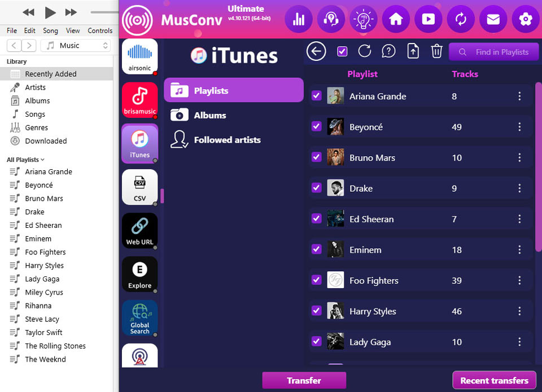Image resolution: width=542 pixels, height=392 pixels.
Task: Select the airsonic service icon
Action: pyautogui.click(x=139, y=56)
